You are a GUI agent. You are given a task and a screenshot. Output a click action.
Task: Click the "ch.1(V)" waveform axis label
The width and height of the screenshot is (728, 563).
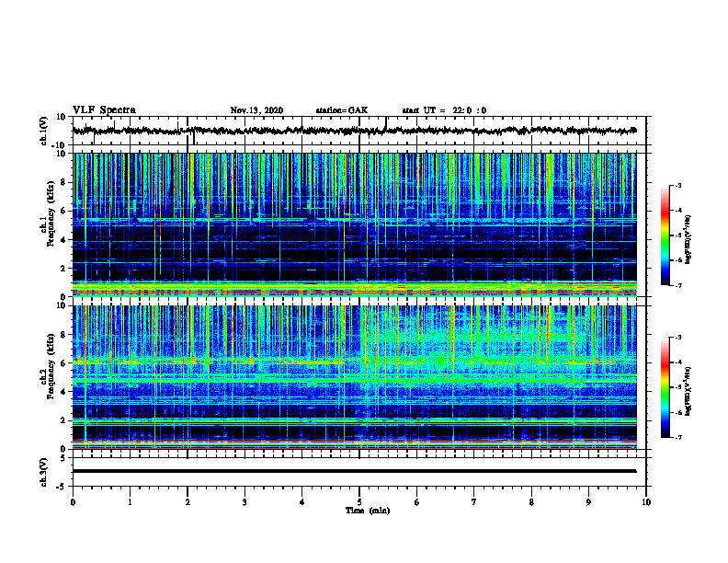coord(44,131)
